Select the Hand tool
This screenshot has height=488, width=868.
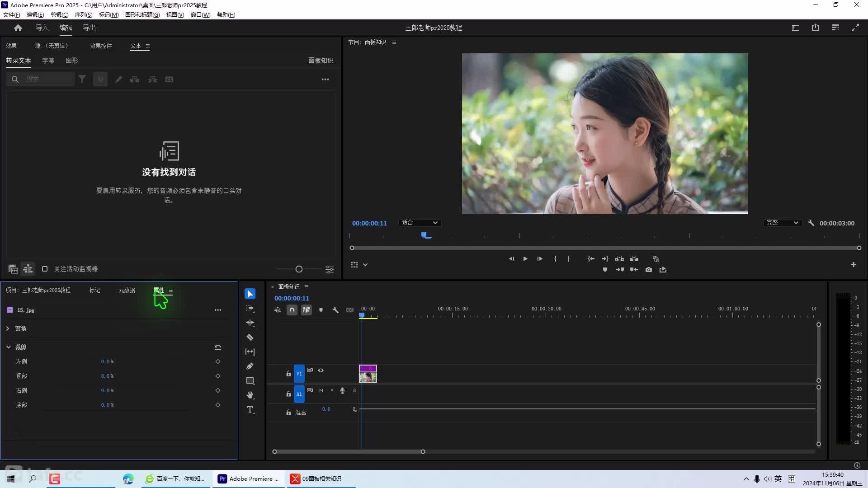tap(250, 395)
